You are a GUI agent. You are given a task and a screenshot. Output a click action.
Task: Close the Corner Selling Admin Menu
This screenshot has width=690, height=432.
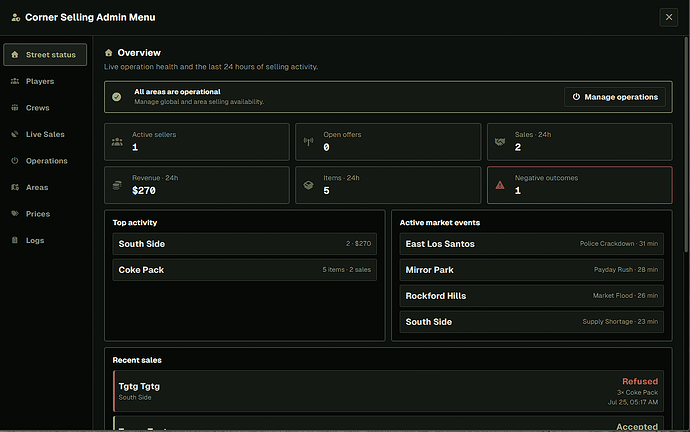pyautogui.click(x=668, y=17)
